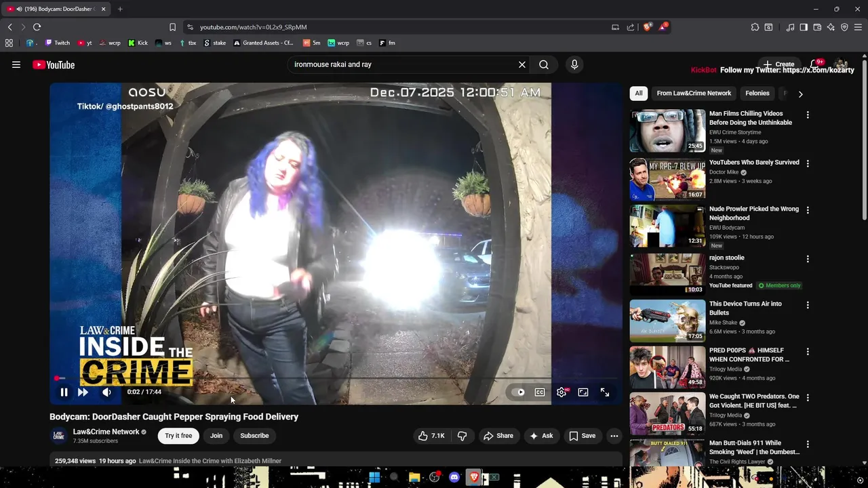Open options for rajon stoolie video

tap(807, 259)
